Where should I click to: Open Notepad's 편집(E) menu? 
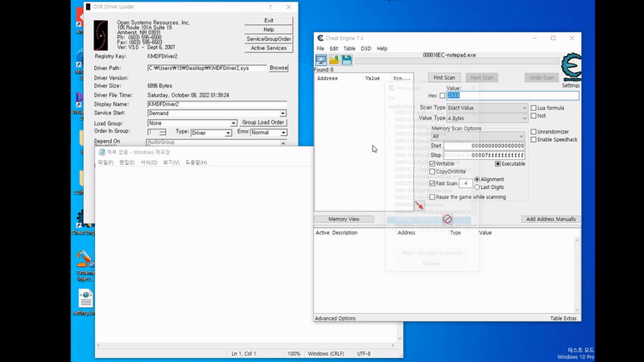pyautogui.click(x=127, y=162)
